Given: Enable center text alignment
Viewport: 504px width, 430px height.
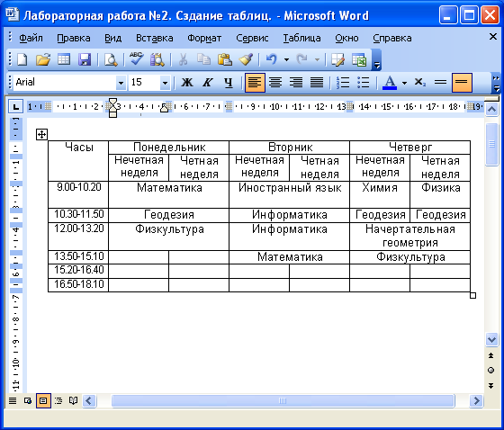Looking at the screenshot, I should pos(275,83).
